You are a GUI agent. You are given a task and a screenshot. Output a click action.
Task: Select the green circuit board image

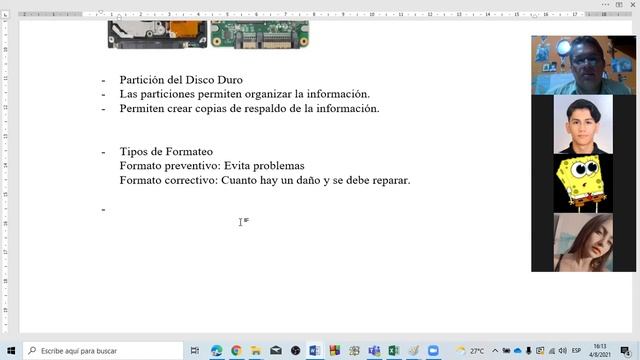pos(260,34)
